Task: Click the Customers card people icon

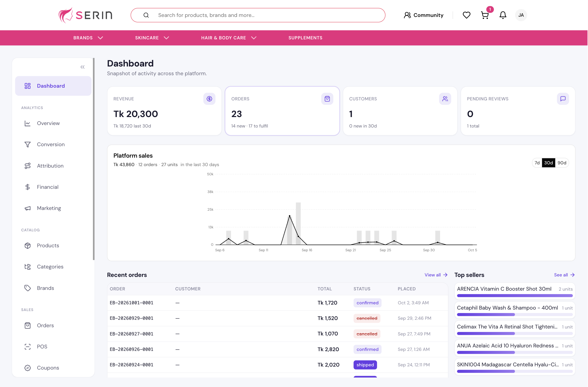Action: tap(445, 99)
